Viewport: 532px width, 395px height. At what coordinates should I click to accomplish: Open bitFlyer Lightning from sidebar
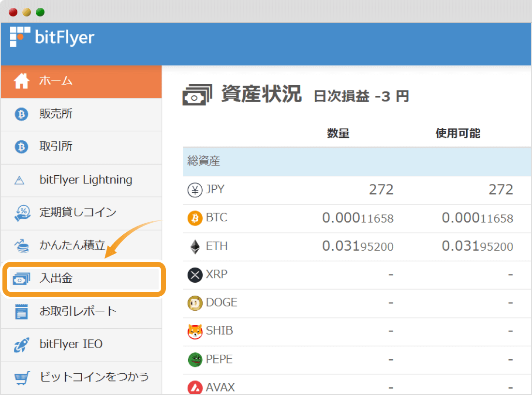pyautogui.click(x=81, y=181)
